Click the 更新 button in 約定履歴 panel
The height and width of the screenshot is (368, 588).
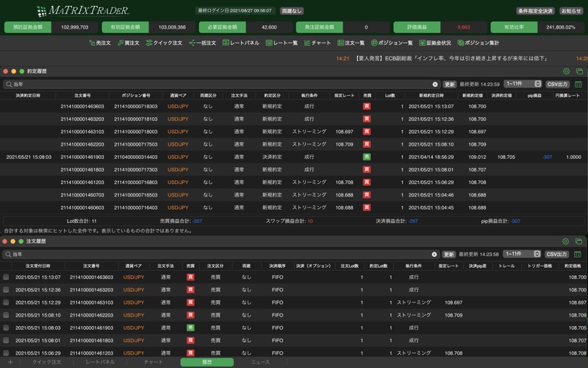coord(450,85)
